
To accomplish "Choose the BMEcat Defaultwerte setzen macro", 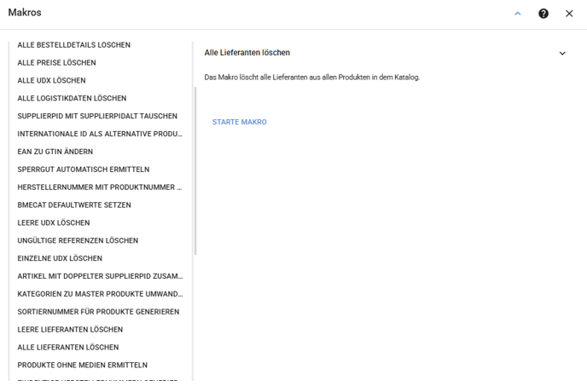I will click(74, 205).
